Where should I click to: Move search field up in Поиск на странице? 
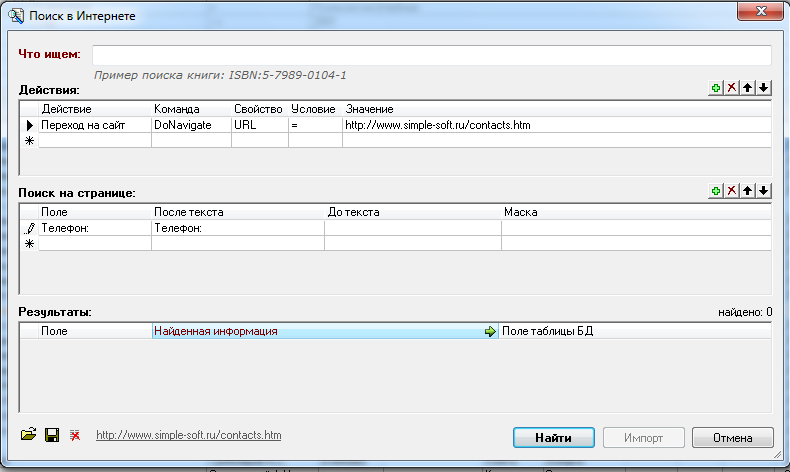click(748, 191)
